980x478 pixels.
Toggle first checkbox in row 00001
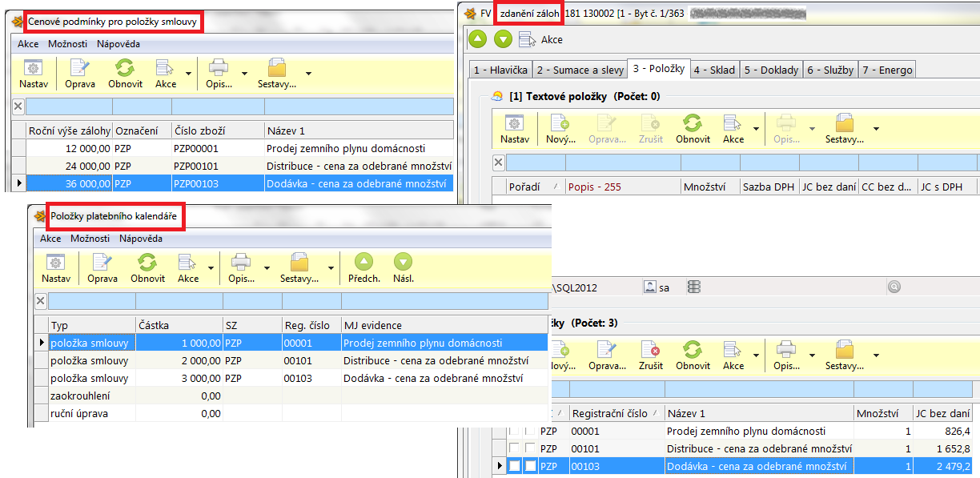click(514, 432)
